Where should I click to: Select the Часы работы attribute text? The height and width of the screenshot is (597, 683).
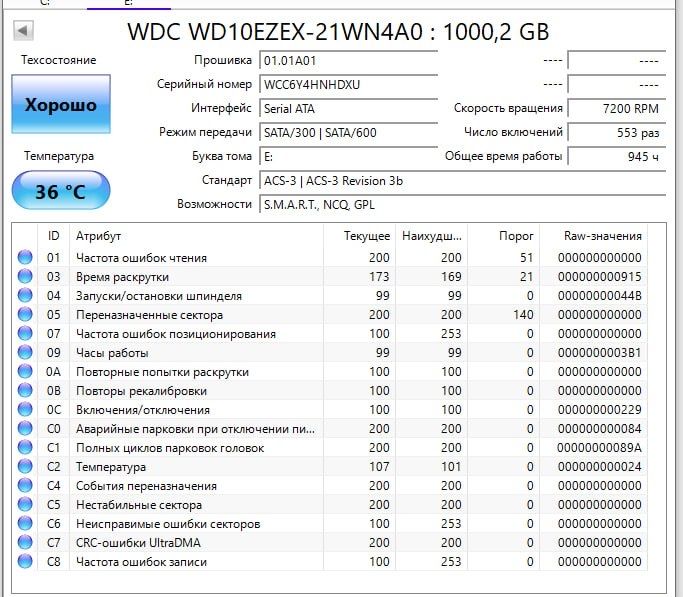pyautogui.click(x=112, y=353)
